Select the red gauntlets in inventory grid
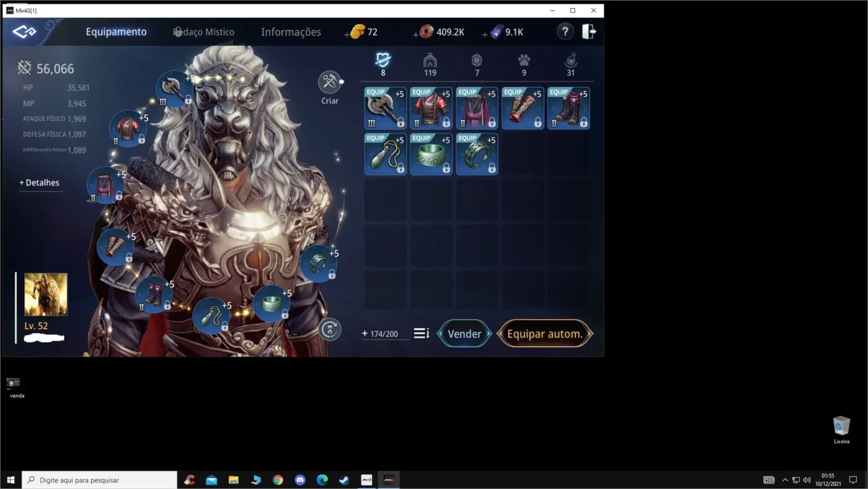Viewport: 868px width, 489px height. click(523, 108)
